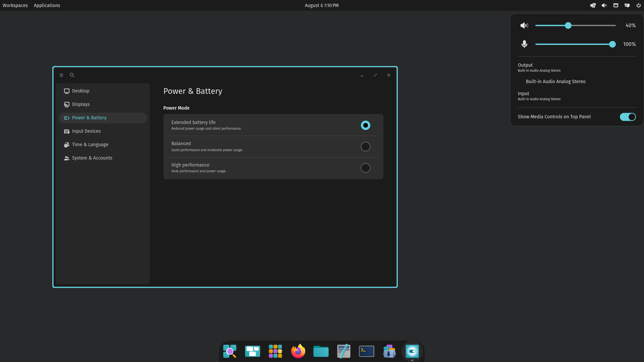Click the Overflow download icon
644x362 pixels.
389,351
